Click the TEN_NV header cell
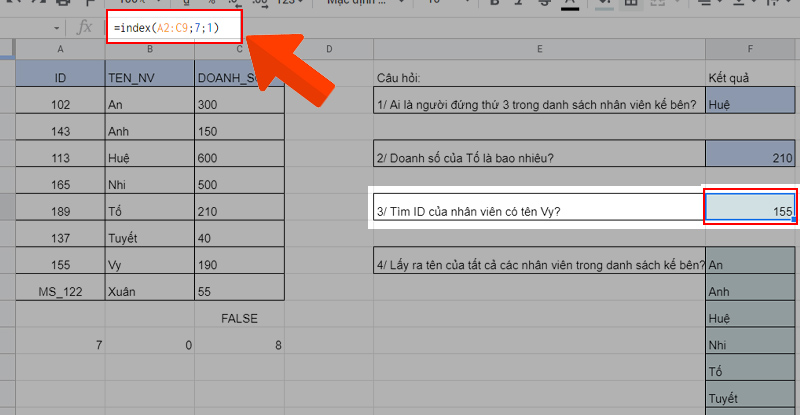 click(x=149, y=76)
